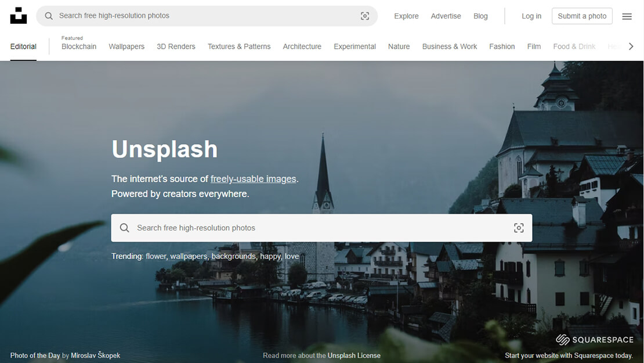
Task: Click trending term love
Action: click(292, 256)
